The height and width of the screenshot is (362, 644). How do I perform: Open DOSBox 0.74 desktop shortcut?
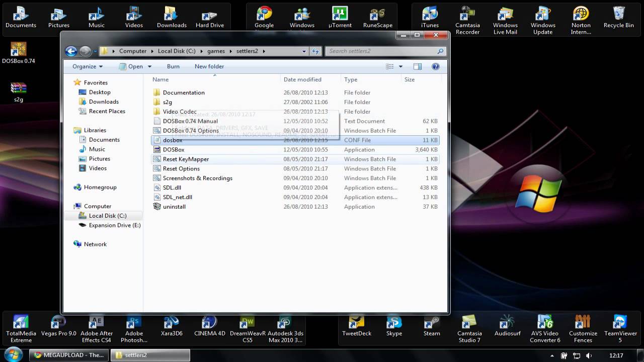click(19, 53)
